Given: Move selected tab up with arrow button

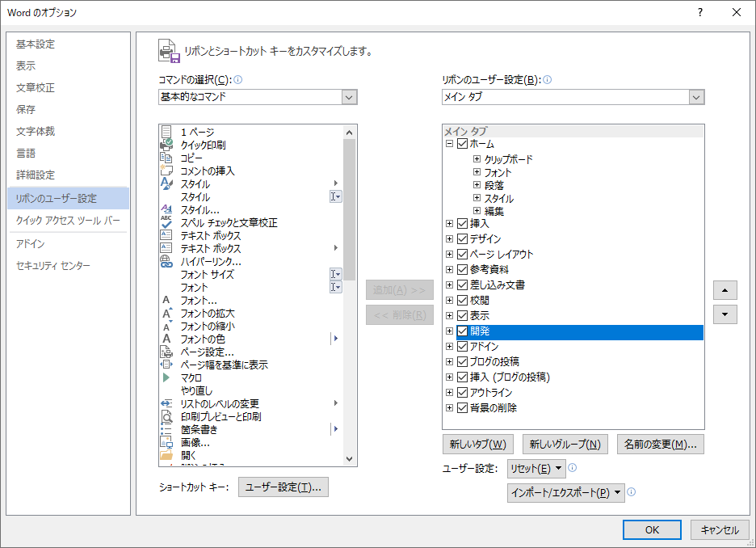Looking at the screenshot, I should pos(725,290).
